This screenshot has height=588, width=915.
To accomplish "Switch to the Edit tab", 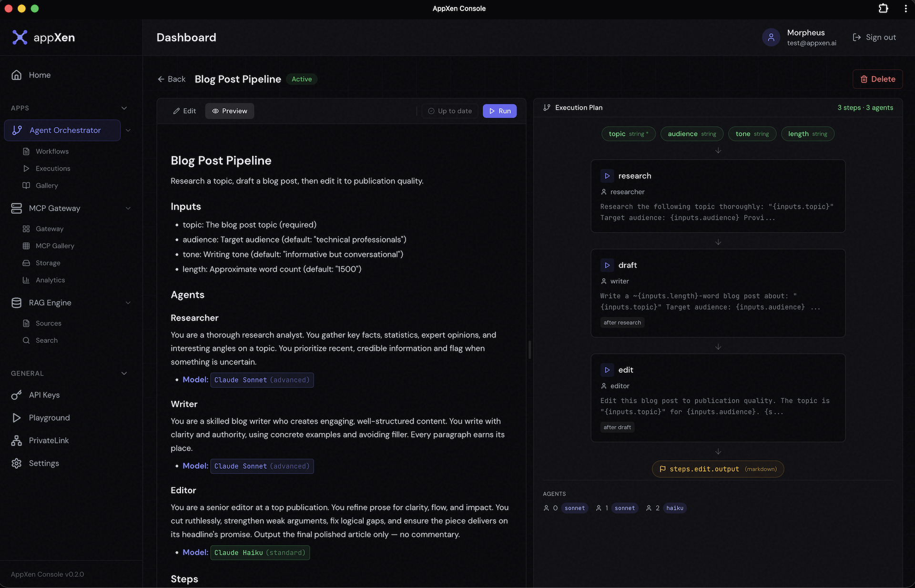I will (184, 111).
